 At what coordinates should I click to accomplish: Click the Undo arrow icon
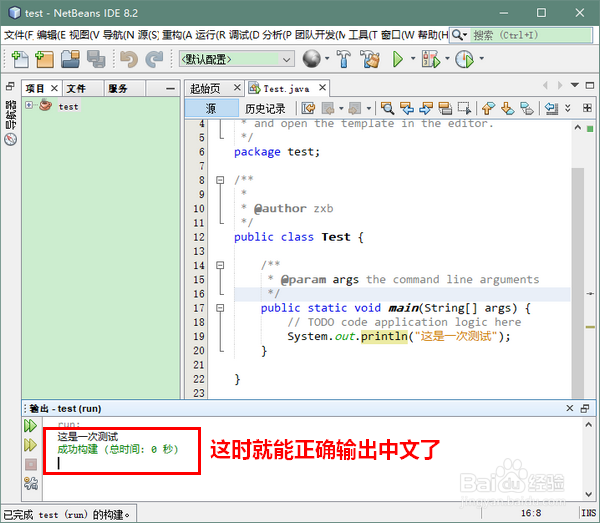point(129,59)
